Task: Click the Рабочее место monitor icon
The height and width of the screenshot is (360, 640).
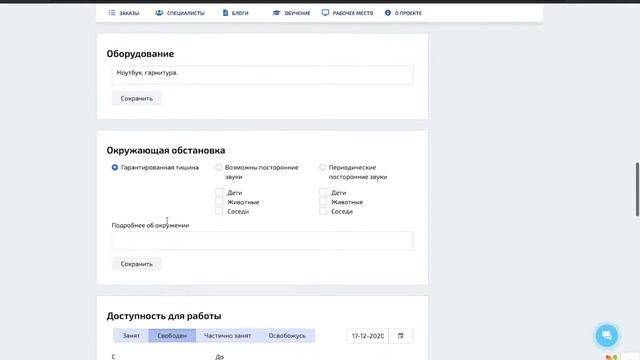Action: coord(325,13)
